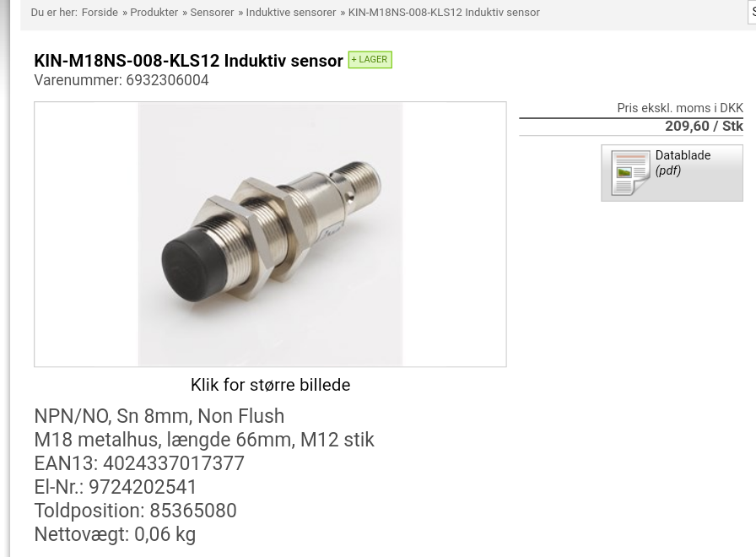Navigate to Induktive sensorer category
The width and height of the screenshot is (756, 557).
pyautogui.click(x=291, y=13)
